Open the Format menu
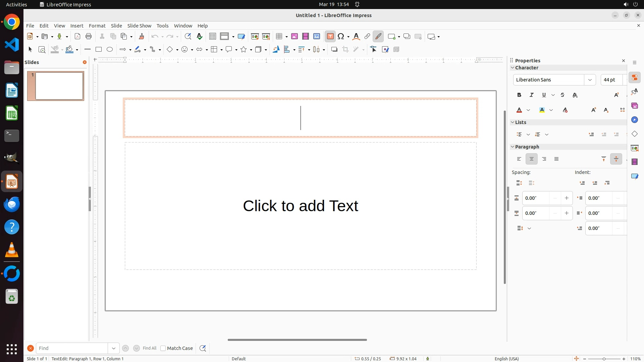 (x=97, y=26)
